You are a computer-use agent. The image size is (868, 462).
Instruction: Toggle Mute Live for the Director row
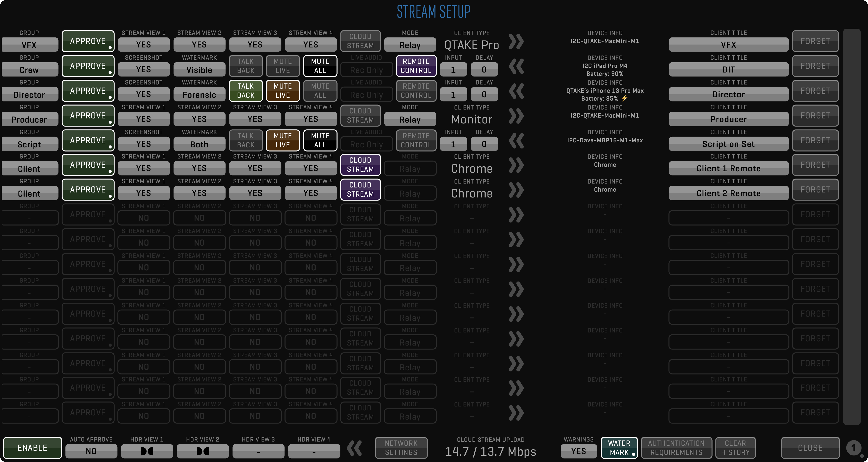point(282,91)
